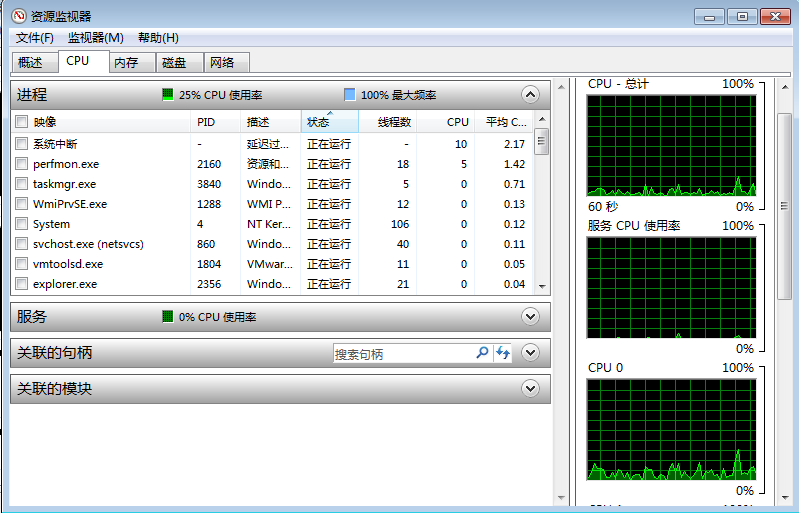Click the left pane scrollbar down arrow
The width and height of the screenshot is (799, 513).
tap(561, 497)
